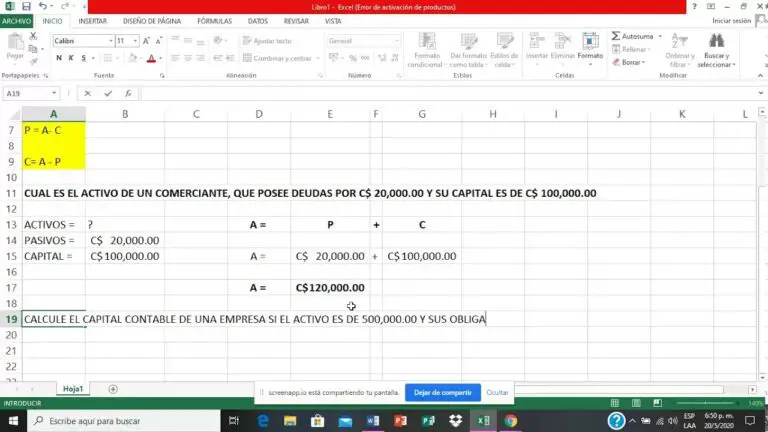Switch to the INSERTAR ribbon tab
Image resolution: width=768 pixels, height=432 pixels.
pos(92,20)
